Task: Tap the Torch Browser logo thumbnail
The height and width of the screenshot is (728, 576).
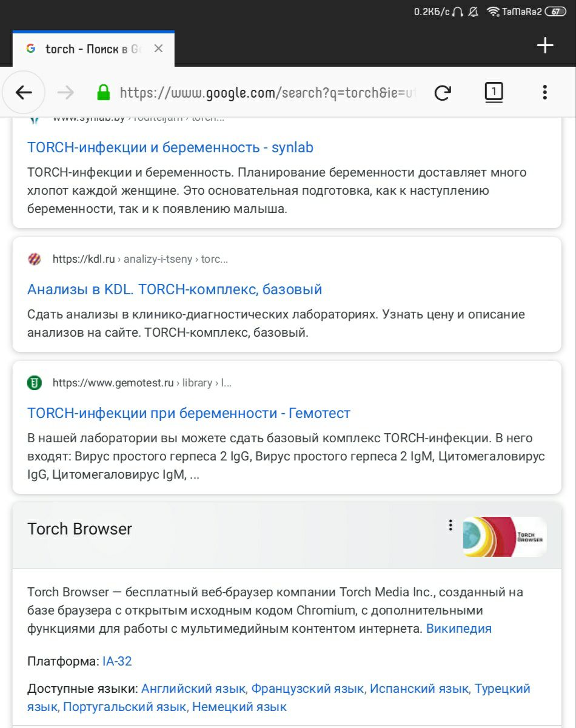Action: coord(504,537)
